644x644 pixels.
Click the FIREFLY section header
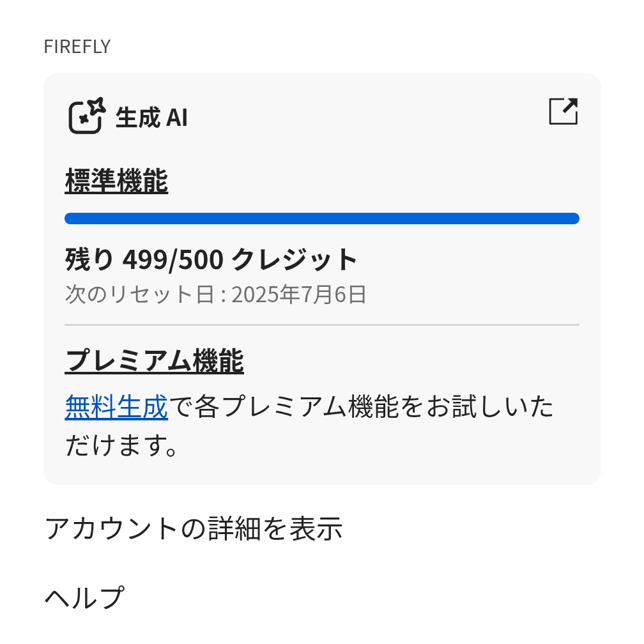point(77,47)
